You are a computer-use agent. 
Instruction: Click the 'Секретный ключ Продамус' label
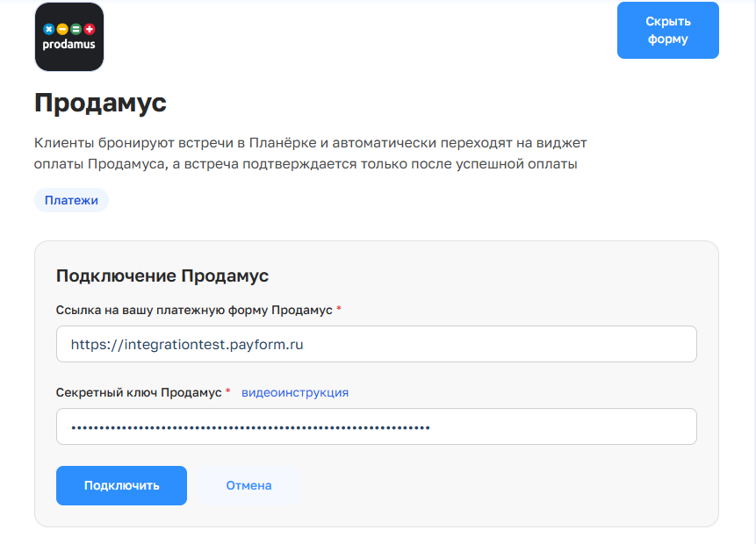tap(138, 392)
